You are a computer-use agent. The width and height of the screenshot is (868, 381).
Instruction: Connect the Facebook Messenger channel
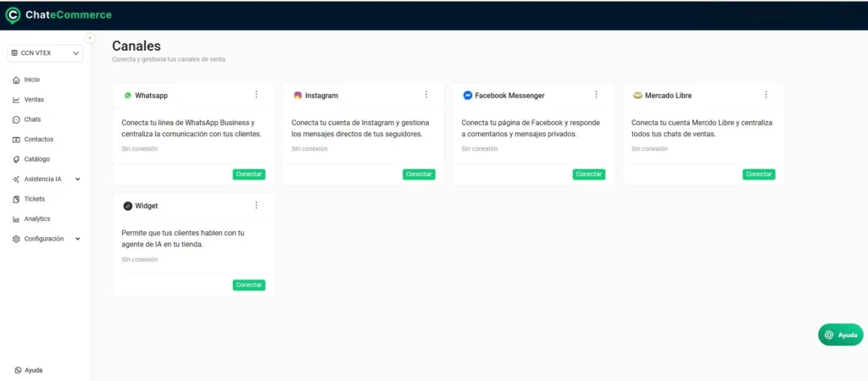pos(589,174)
